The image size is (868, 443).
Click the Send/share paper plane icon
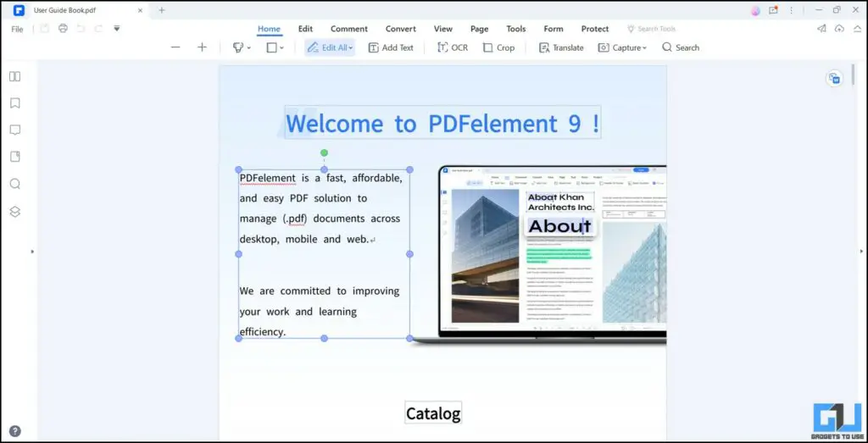821,29
